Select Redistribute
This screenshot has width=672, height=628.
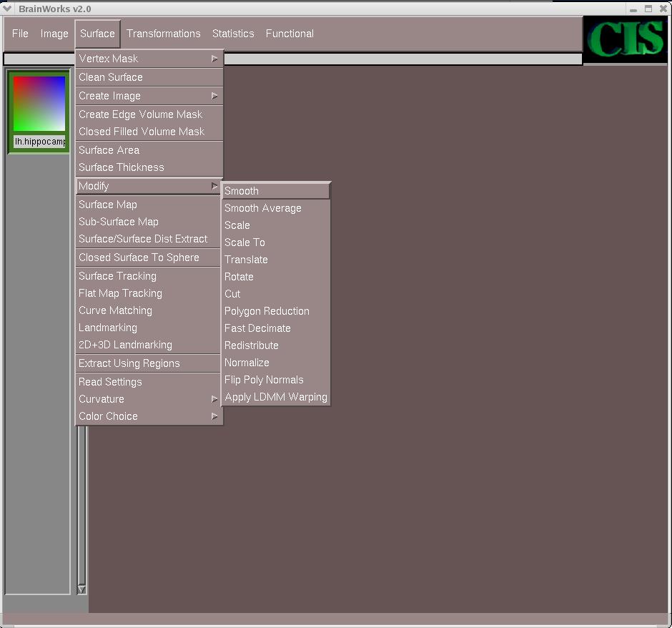(x=276, y=345)
